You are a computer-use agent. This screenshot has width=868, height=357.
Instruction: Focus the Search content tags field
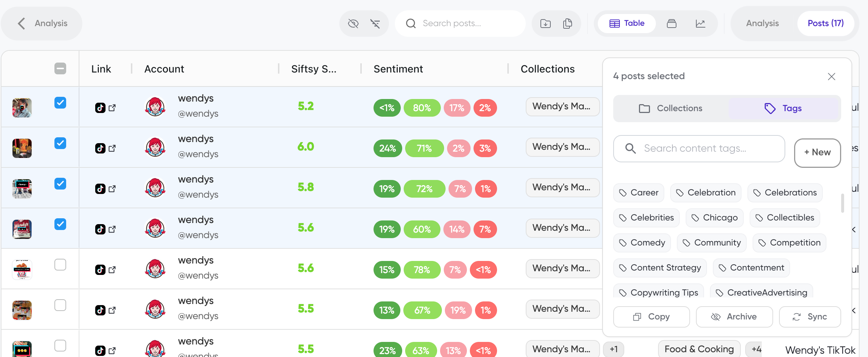coord(699,149)
